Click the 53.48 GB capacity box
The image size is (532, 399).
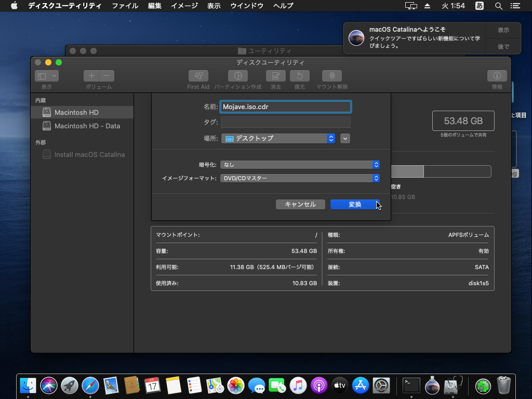click(x=463, y=121)
